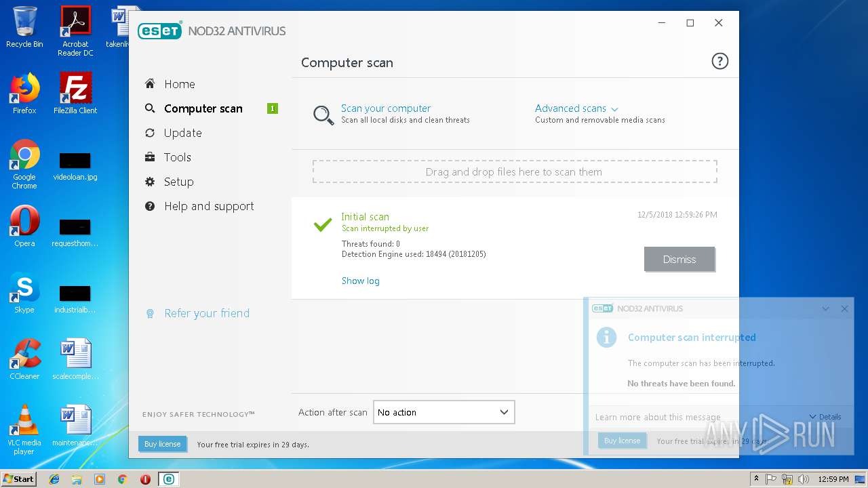Click the green checkmark scan status icon

[323, 224]
